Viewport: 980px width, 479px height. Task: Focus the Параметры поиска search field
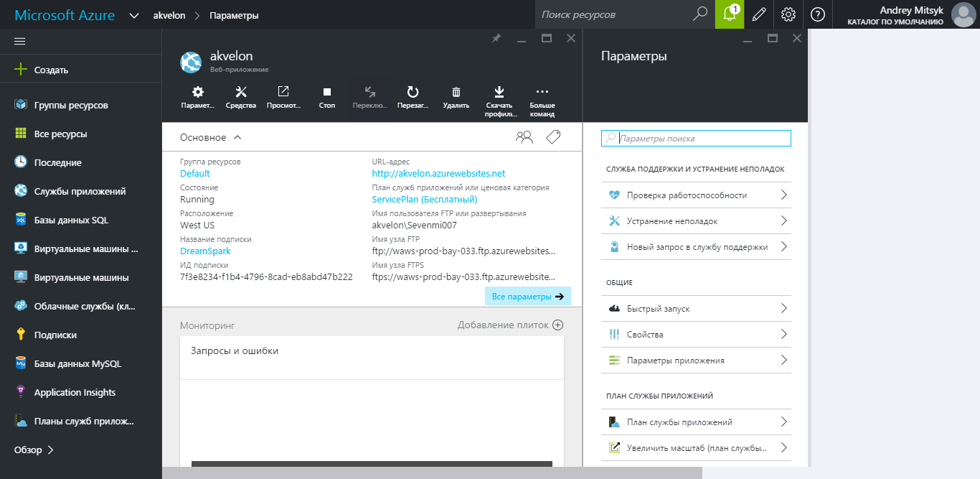click(x=703, y=138)
